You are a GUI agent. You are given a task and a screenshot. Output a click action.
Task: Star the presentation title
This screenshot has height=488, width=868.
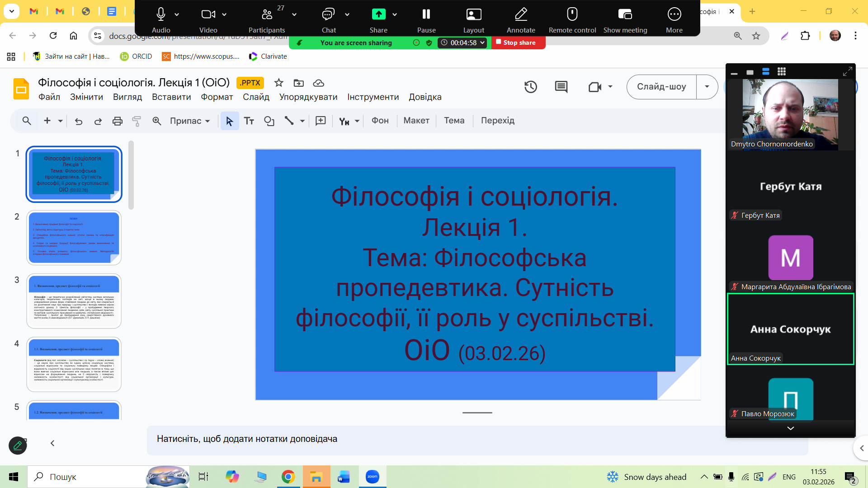click(x=278, y=83)
